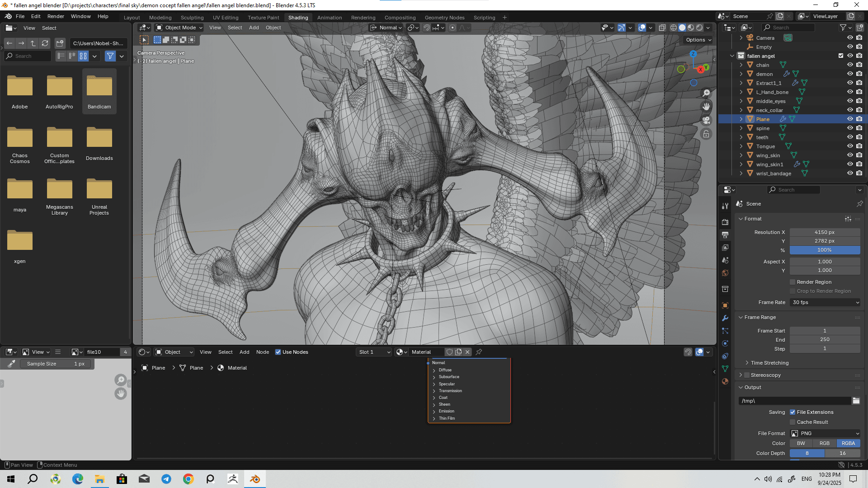Open transform orientation Normal dropdown
This screenshot has width=868, height=488.
(387, 28)
